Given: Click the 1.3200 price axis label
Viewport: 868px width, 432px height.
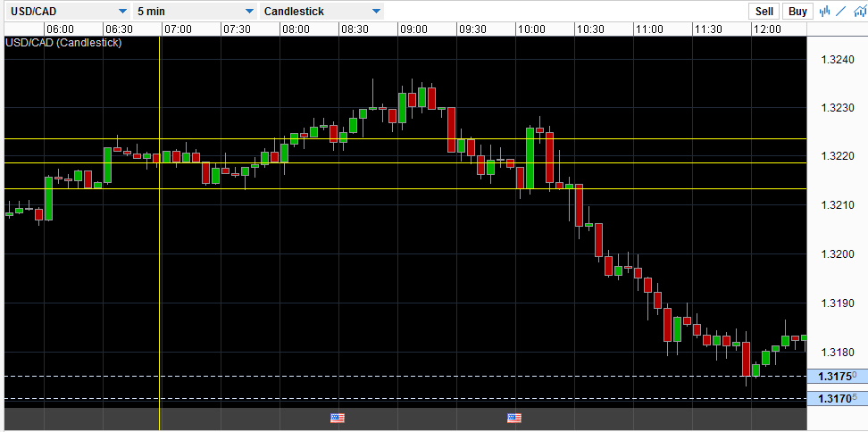Looking at the screenshot, I should 838,254.
